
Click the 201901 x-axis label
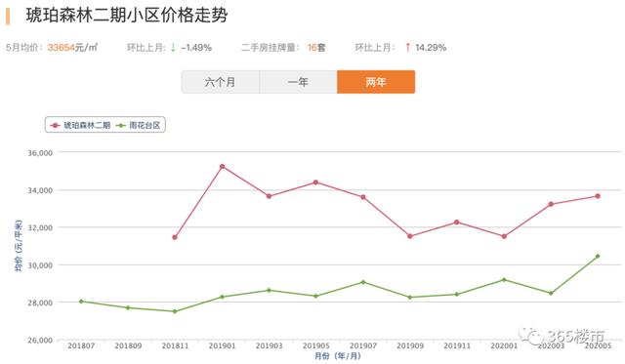[222, 345]
